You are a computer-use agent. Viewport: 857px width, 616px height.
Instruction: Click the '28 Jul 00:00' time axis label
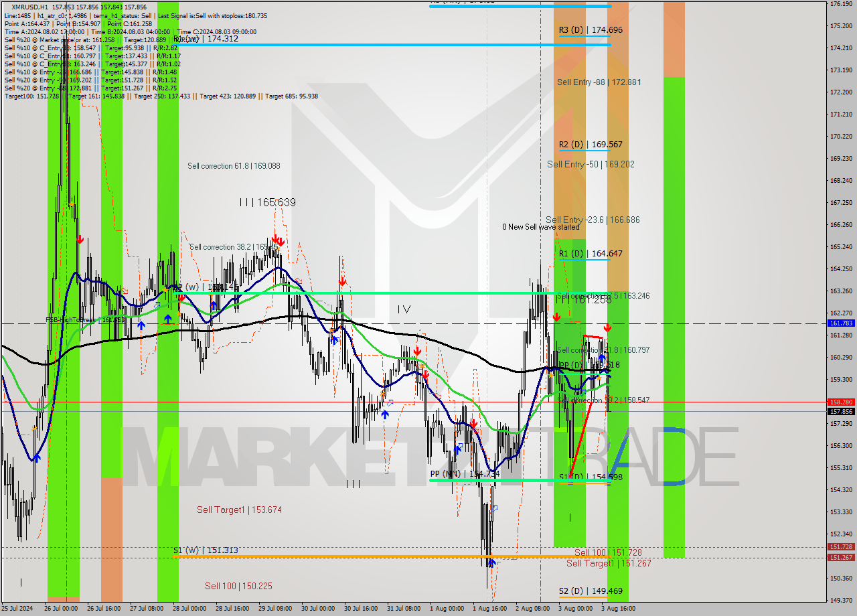189,609
